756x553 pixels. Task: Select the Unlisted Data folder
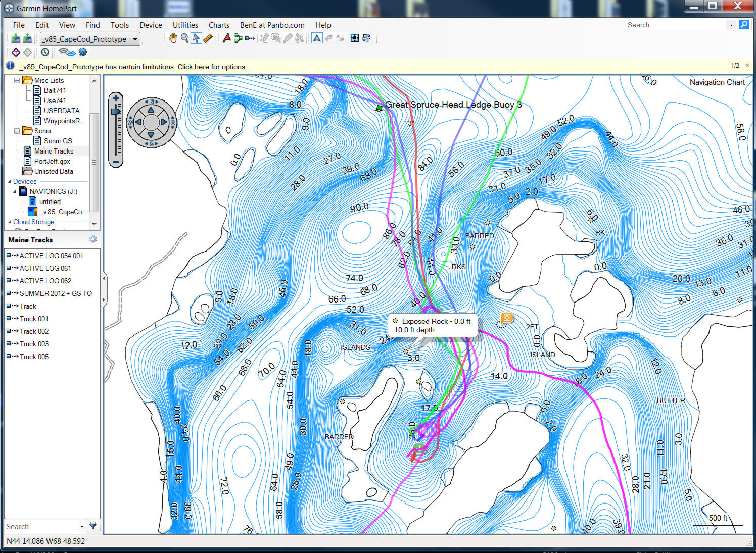[x=54, y=171]
